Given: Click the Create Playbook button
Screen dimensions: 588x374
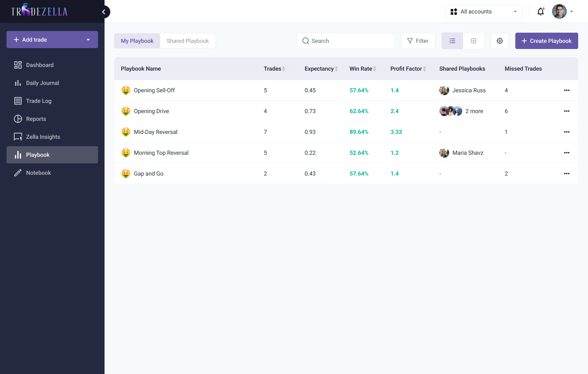Looking at the screenshot, I should (546, 40).
